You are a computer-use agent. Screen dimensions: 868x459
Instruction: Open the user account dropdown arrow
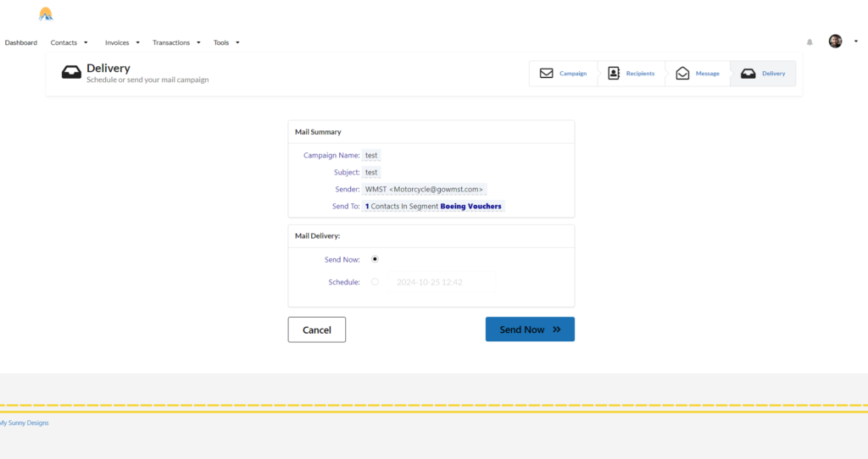[856, 41]
